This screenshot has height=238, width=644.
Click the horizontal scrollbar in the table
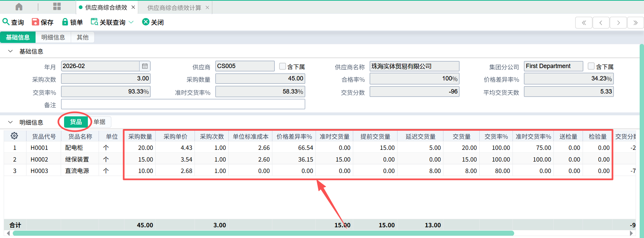coord(263,233)
